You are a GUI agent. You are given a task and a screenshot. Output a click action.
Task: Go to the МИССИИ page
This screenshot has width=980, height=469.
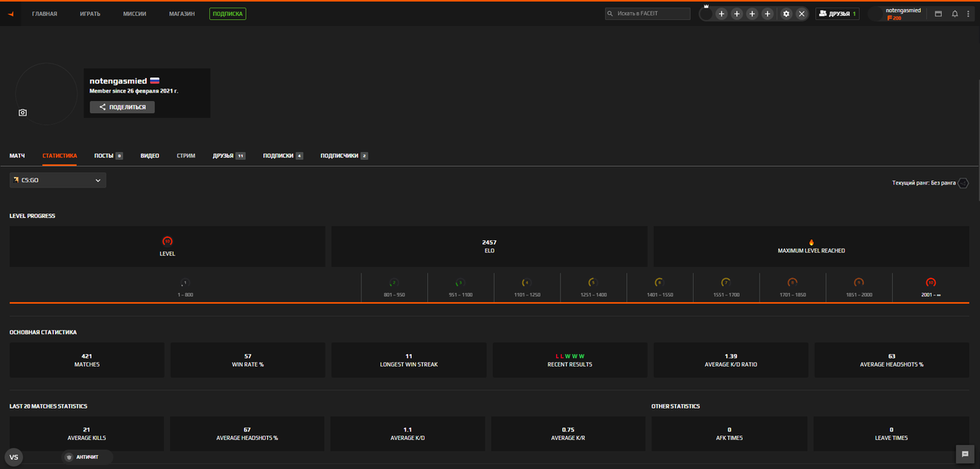135,14
